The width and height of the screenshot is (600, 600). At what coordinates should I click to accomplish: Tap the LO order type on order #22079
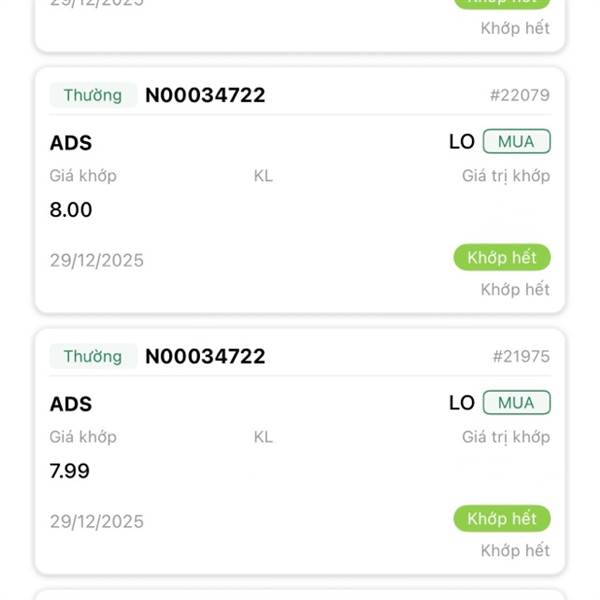click(461, 142)
